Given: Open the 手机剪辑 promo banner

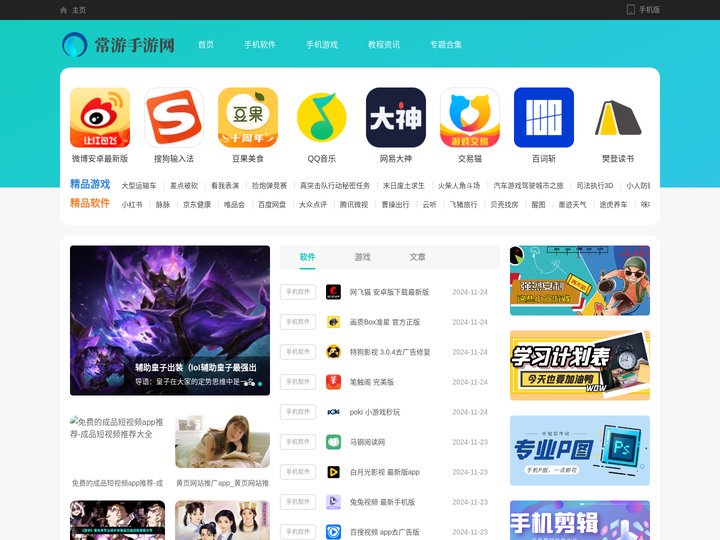Looking at the screenshot, I should pyautogui.click(x=580, y=520).
